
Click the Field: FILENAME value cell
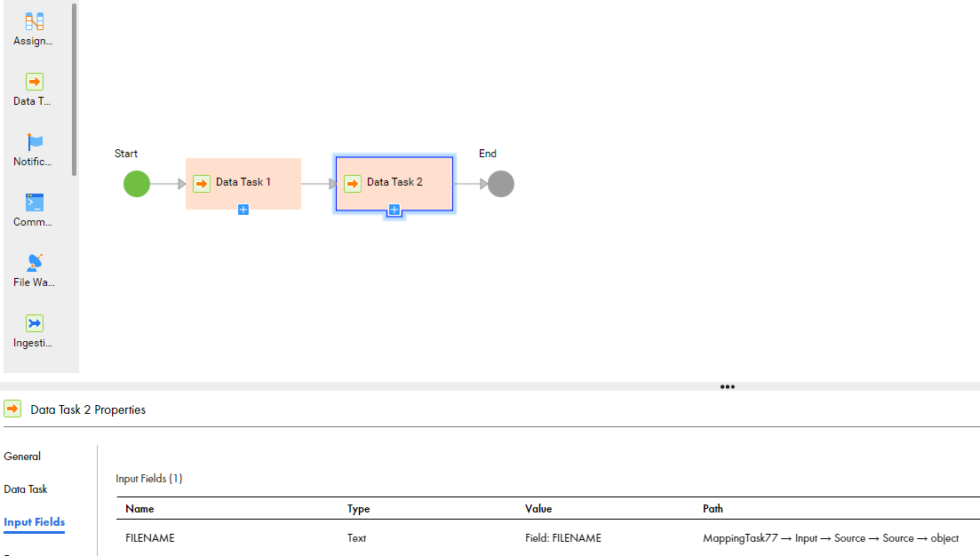563,538
